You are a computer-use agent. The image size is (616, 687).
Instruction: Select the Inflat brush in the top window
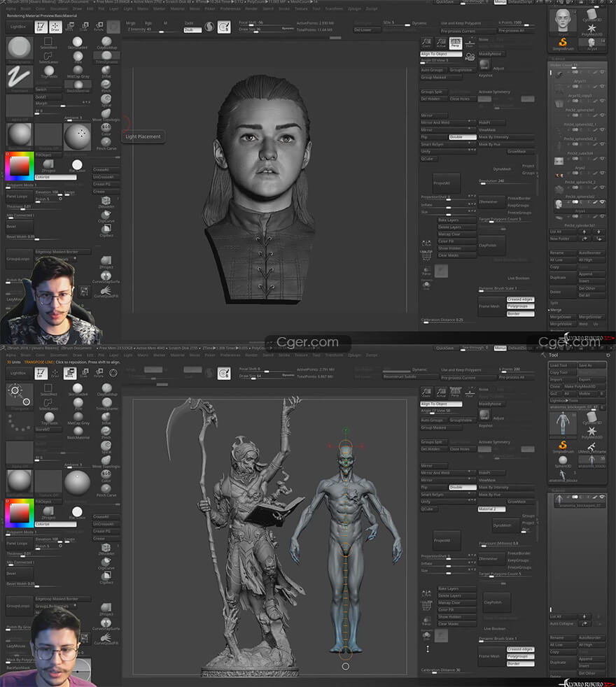pos(106,71)
